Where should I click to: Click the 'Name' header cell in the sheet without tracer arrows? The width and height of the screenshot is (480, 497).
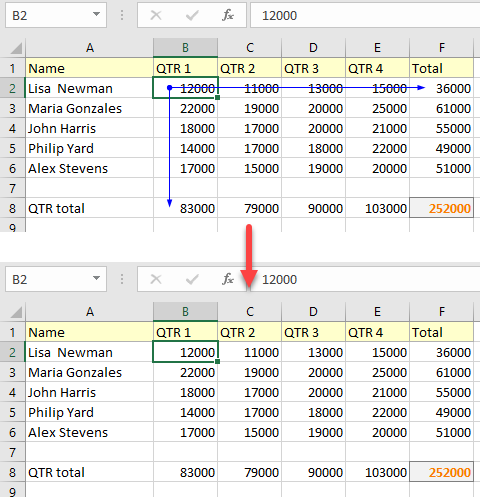click(x=89, y=332)
